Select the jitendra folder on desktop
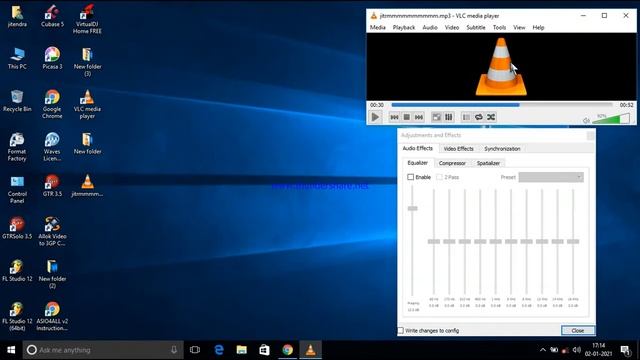 point(17,16)
